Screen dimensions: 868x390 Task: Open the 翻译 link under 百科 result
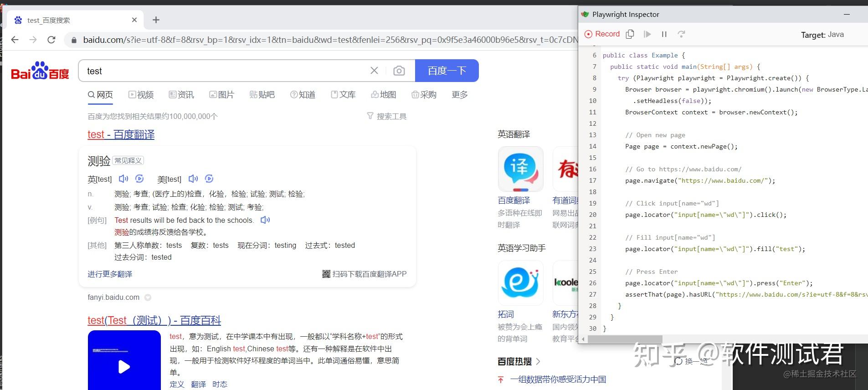(x=198, y=384)
